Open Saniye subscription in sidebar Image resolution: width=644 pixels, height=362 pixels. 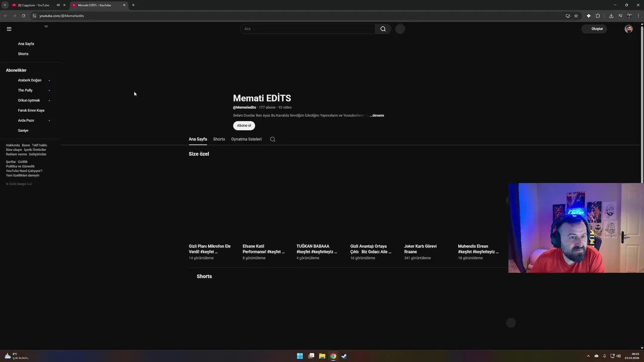tap(23, 131)
